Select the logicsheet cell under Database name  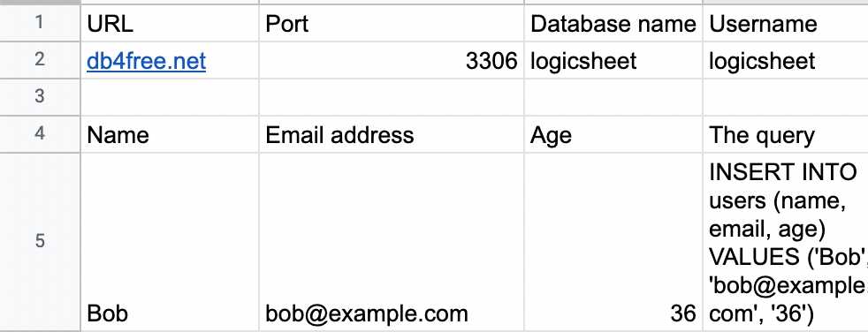pos(613,60)
